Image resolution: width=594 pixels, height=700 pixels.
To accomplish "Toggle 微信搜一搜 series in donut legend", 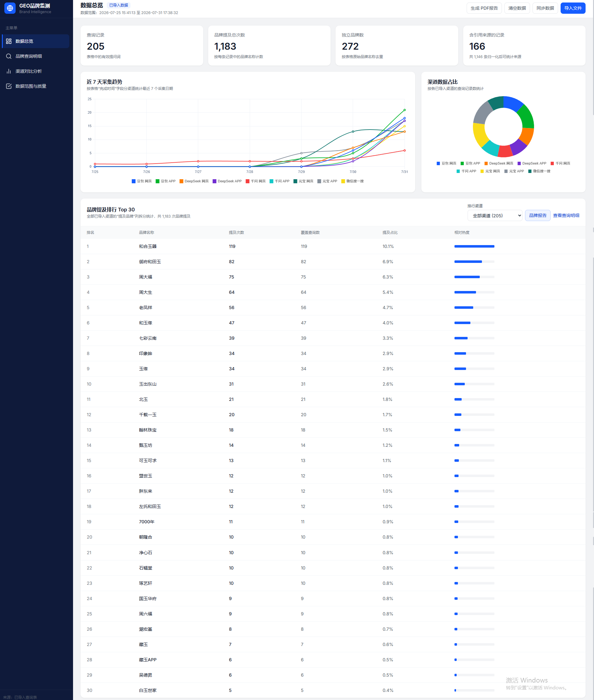I will [539, 171].
